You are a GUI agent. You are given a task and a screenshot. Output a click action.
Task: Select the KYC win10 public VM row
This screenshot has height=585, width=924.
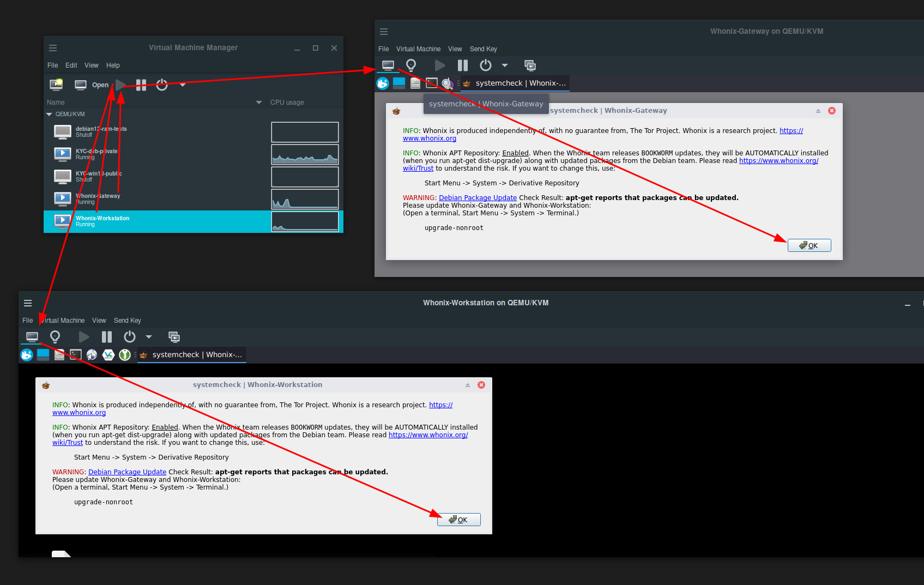click(193, 177)
